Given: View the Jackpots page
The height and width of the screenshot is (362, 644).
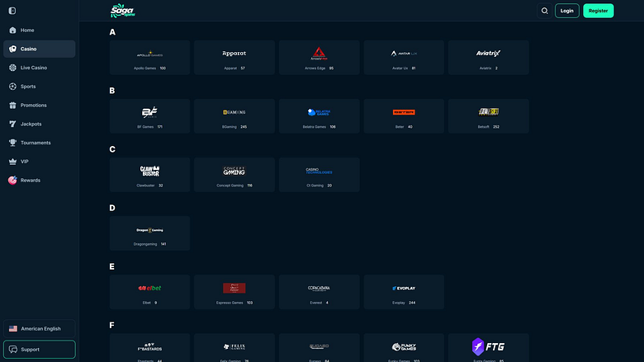Looking at the screenshot, I should (39, 124).
